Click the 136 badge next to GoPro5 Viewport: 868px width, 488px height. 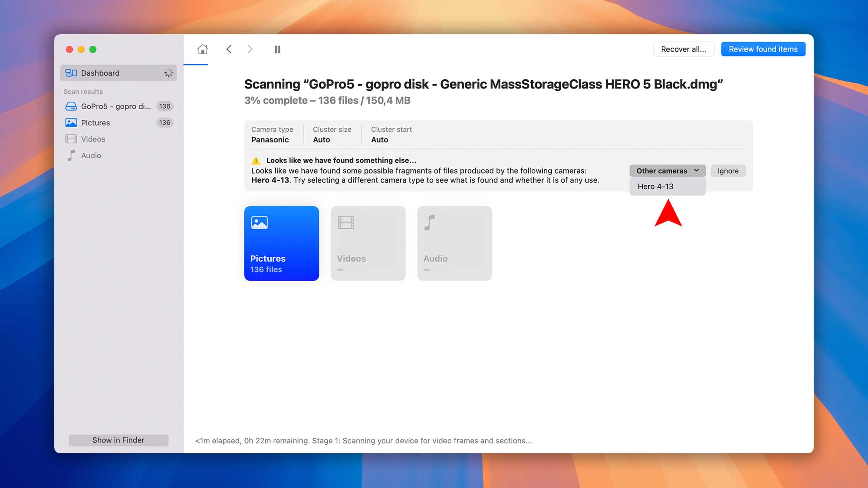pyautogui.click(x=164, y=106)
